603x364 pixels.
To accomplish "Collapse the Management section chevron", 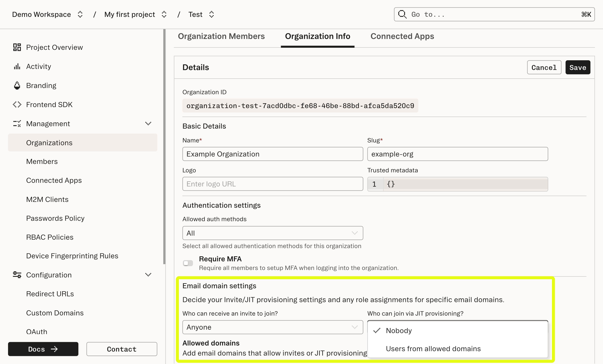I will point(148,124).
